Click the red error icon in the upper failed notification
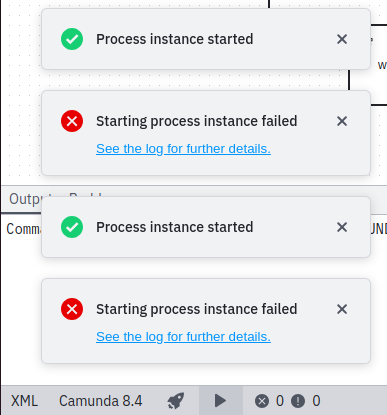This screenshot has width=387, height=415. (x=72, y=121)
